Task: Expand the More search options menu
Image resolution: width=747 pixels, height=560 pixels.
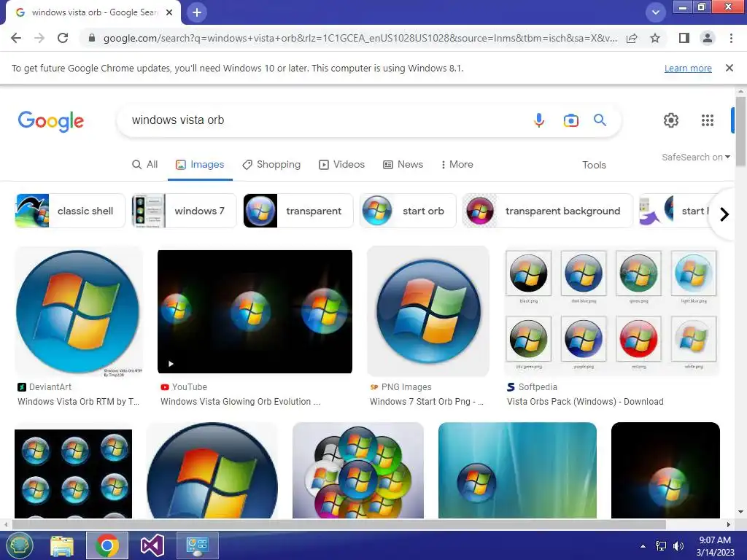Action: click(457, 164)
